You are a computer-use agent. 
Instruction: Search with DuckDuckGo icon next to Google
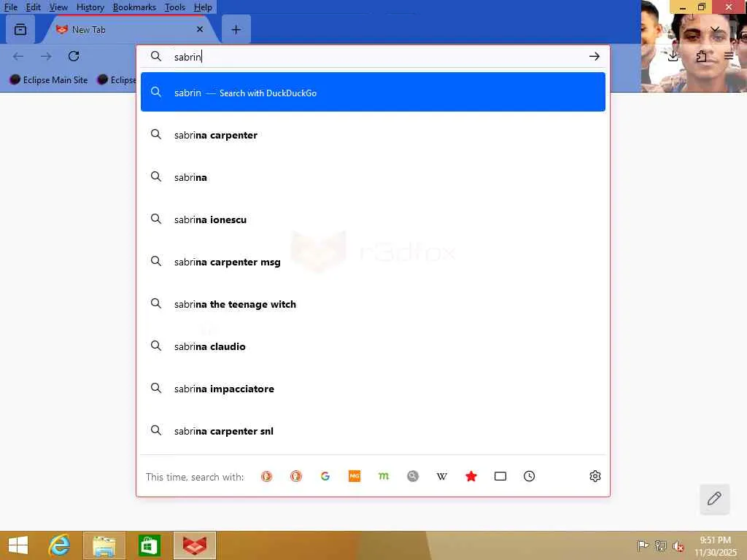(x=296, y=476)
